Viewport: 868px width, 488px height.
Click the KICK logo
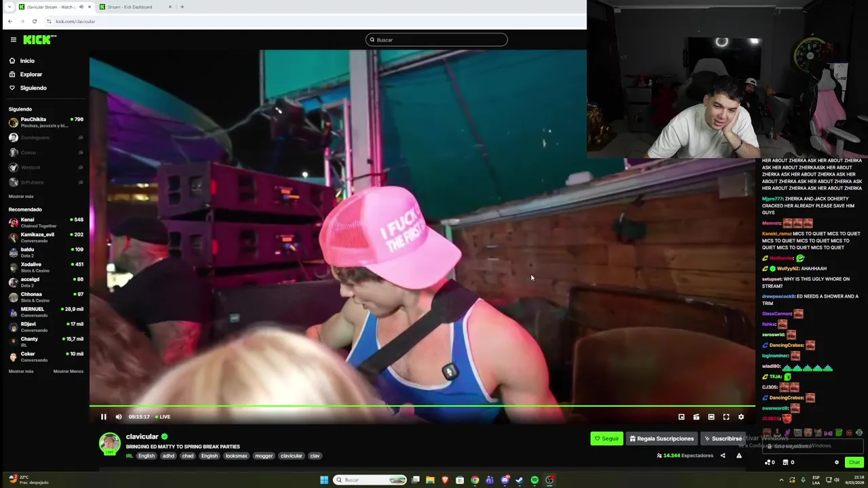click(40, 40)
